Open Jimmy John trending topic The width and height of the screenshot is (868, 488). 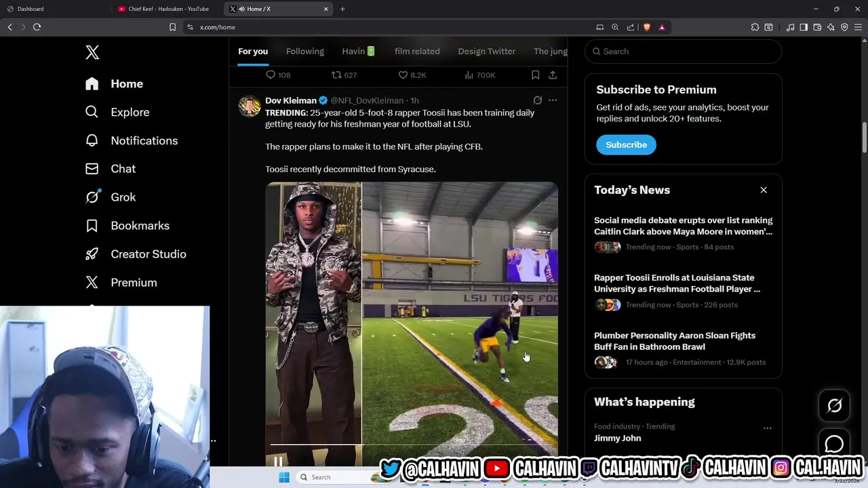coord(617,439)
